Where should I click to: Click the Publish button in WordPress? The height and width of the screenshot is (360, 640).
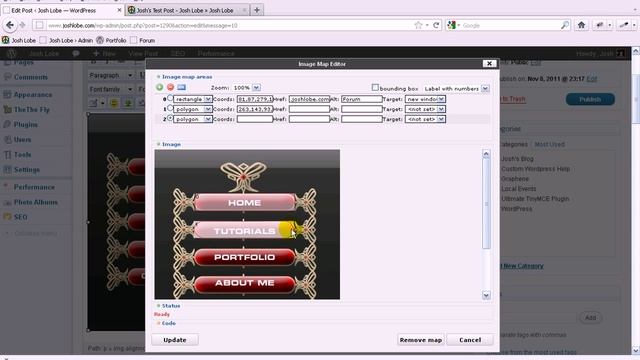pos(590,99)
